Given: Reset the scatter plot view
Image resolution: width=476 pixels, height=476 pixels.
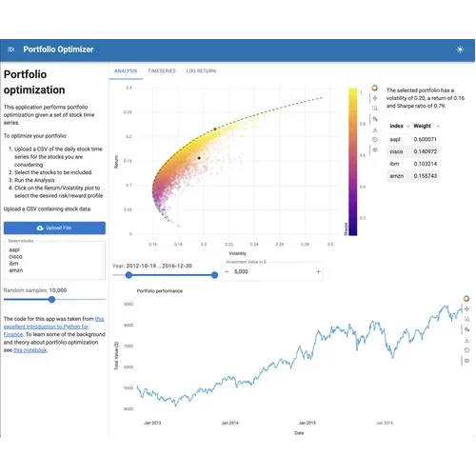Looking at the screenshot, I should click(x=375, y=140).
